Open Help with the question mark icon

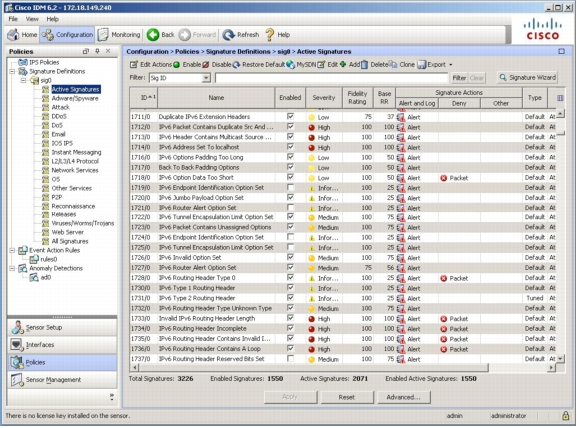tap(269, 35)
